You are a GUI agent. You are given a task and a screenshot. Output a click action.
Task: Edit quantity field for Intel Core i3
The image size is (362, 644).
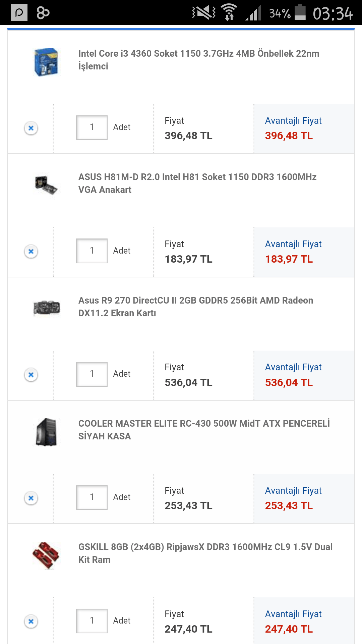[92, 127]
